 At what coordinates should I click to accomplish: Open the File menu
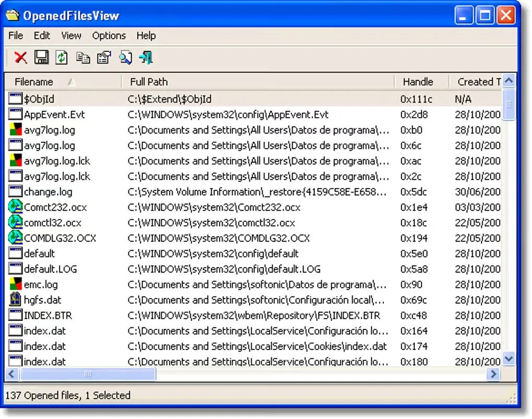coord(16,35)
